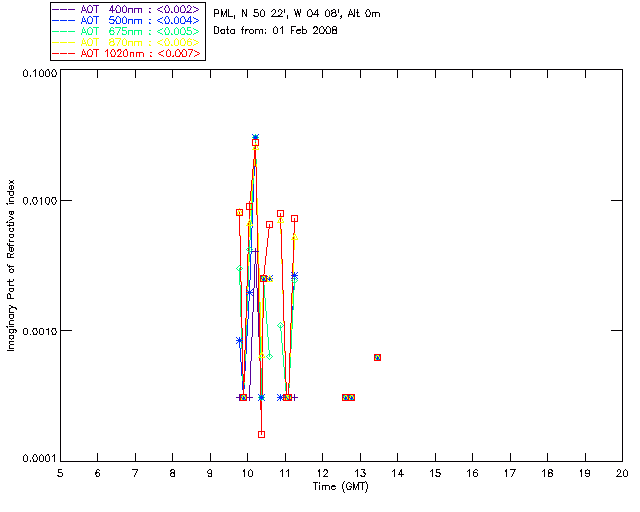Click the isolated data marker near 13.5 GMT
Screen dimensions: 640x512
pyautogui.click(x=378, y=357)
